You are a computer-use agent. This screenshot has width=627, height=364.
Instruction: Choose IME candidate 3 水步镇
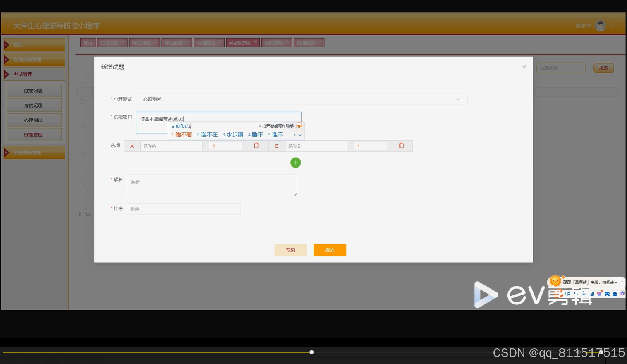(x=233, y=135)
